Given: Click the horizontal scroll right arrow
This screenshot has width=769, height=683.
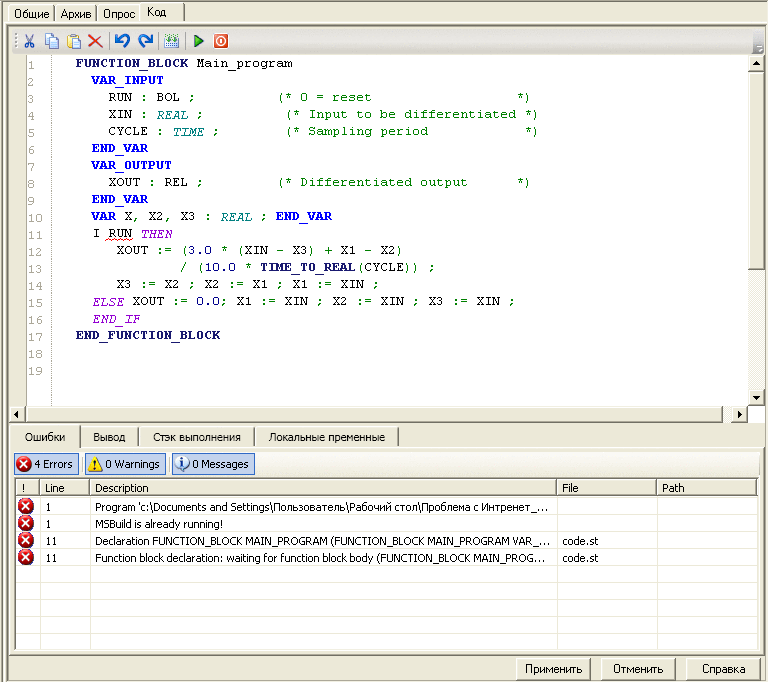Looking at the screenshot, I should pos(739,414).
